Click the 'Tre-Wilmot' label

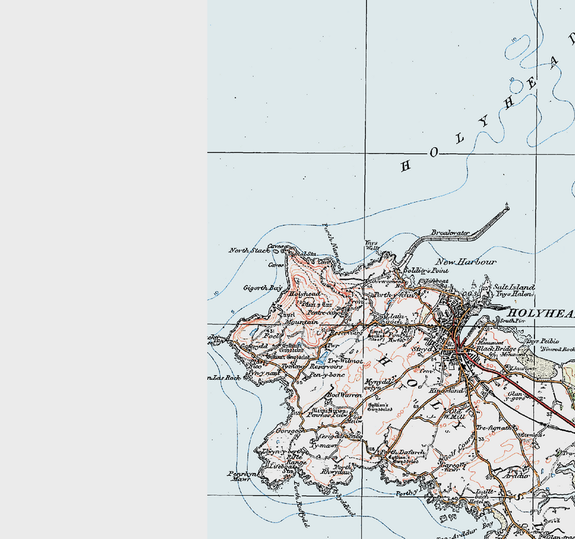point(345,361)
